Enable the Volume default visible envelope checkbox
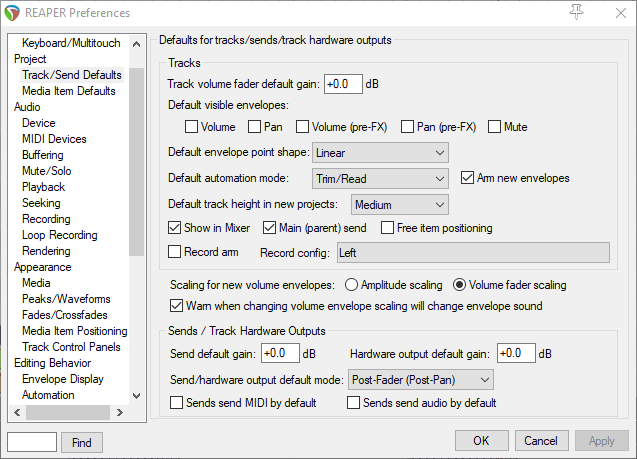The image size is (637, 459). pyautogui.click(x=191, y=127)
